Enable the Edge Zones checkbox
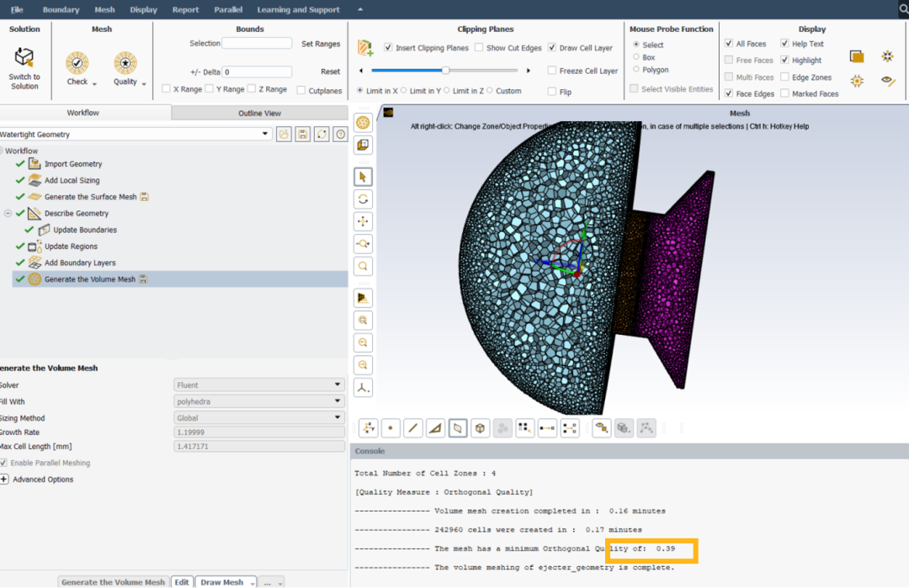This screenshot has width=909, height=588. click(x=784, y=77)
